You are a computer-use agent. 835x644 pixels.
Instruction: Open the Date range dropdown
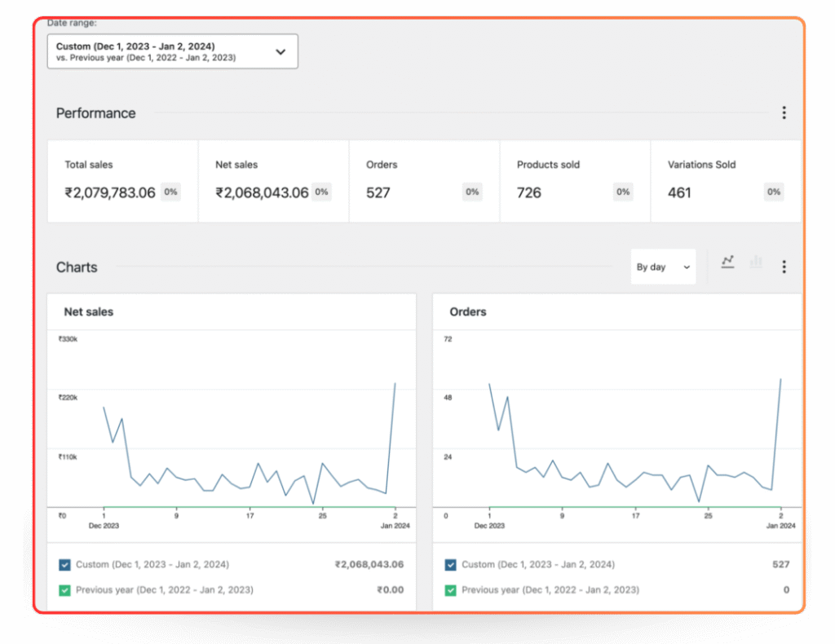click(172, 51)
